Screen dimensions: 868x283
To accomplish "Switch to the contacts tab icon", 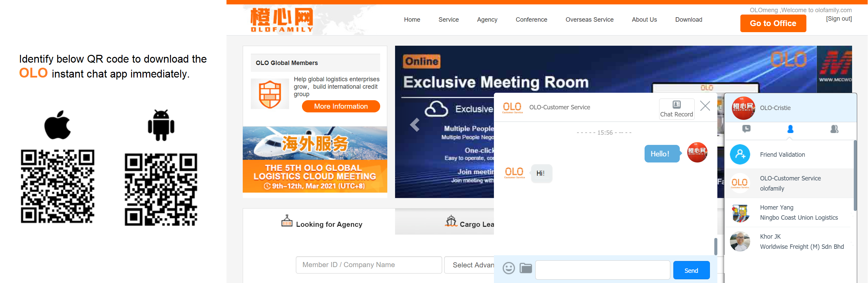I will (790, 129).
